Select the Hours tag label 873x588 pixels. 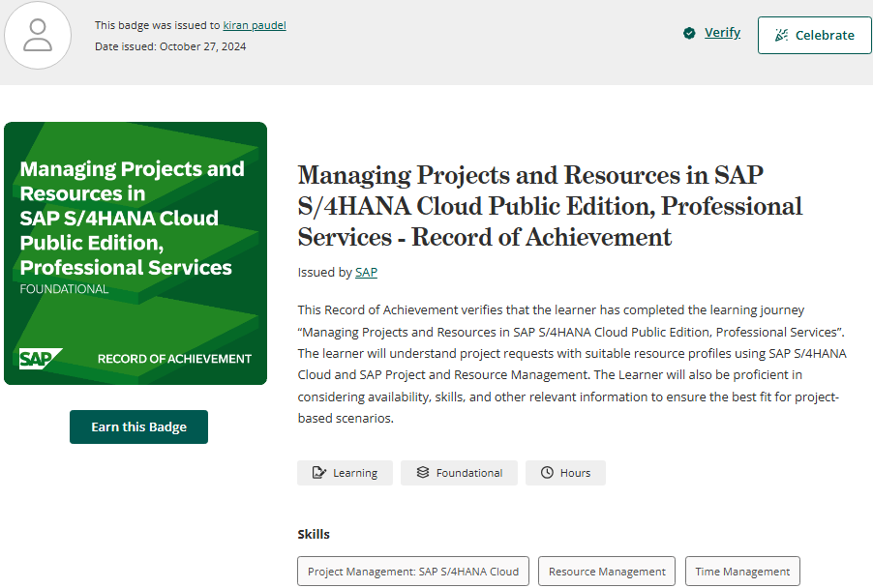(575, 473)
